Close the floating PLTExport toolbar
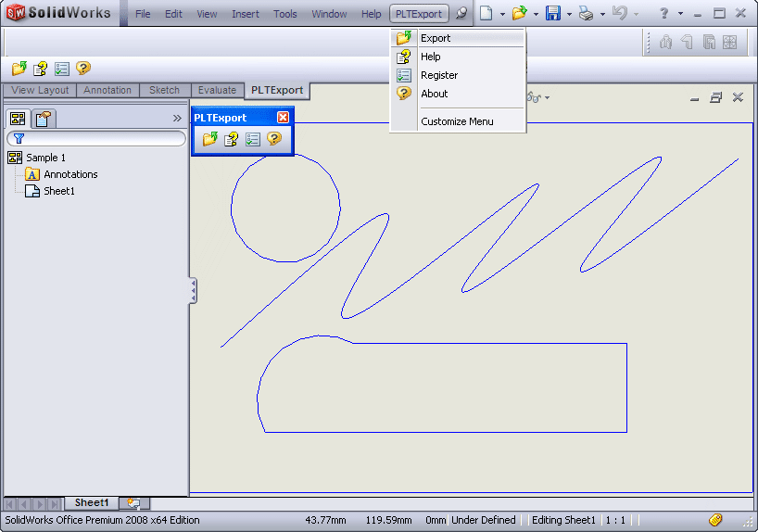The height and width of the screenshot is (532, 758). 283,118
